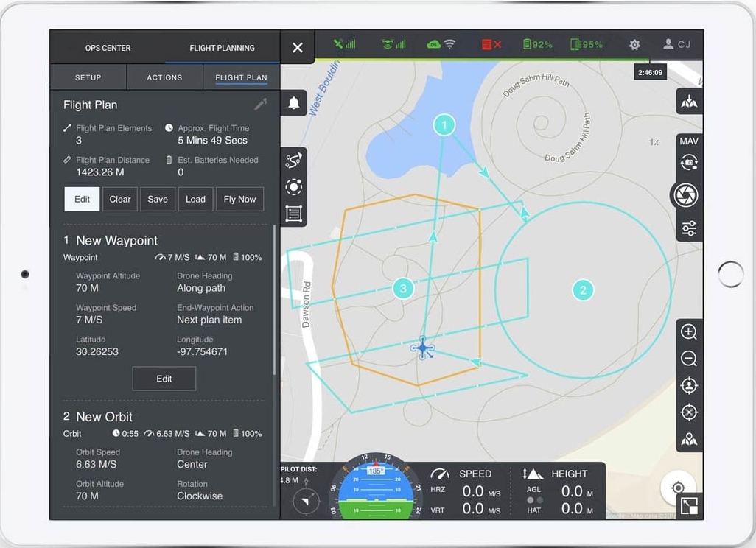
Task: Add a waypoint path element tool
Action: [x=294, y=161]
